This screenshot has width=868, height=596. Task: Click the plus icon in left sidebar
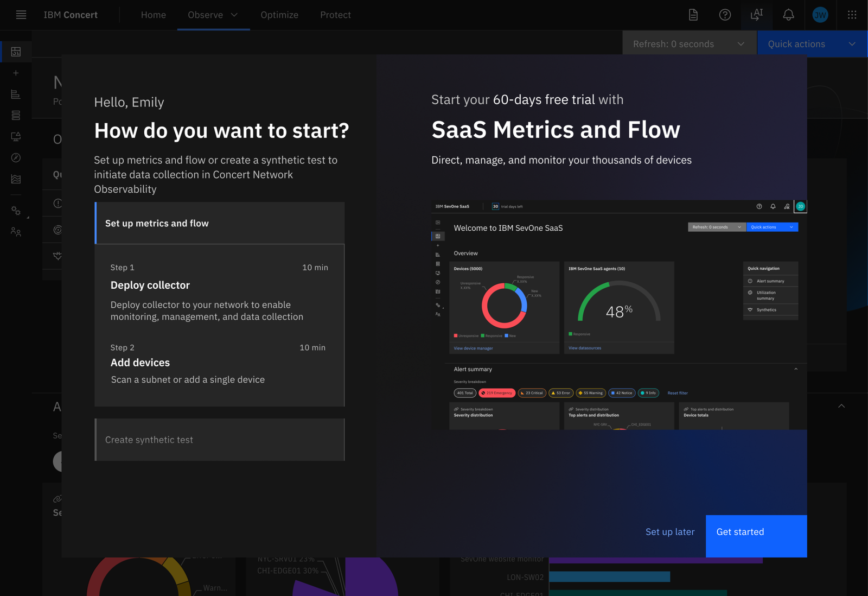(16, 73)
